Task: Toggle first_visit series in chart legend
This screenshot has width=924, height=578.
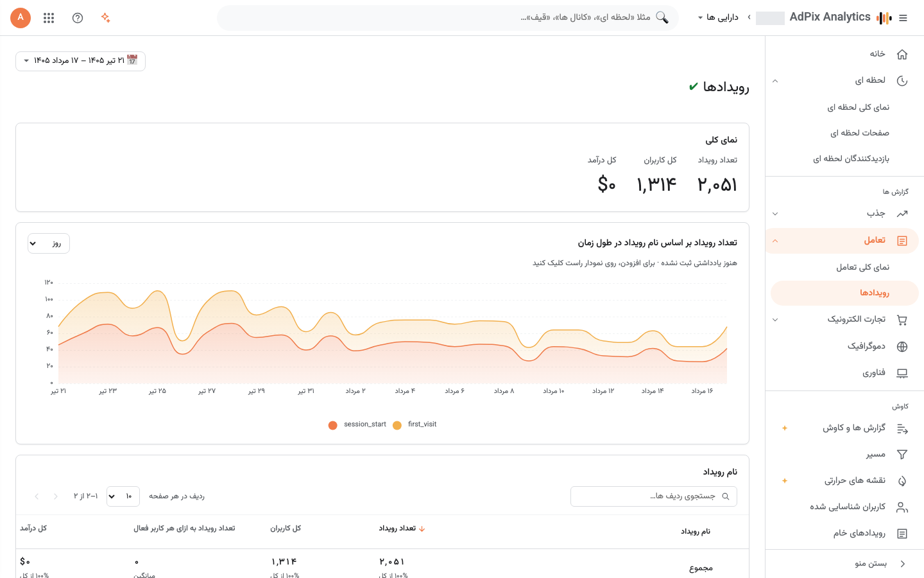Action: (x=415, y=425)
